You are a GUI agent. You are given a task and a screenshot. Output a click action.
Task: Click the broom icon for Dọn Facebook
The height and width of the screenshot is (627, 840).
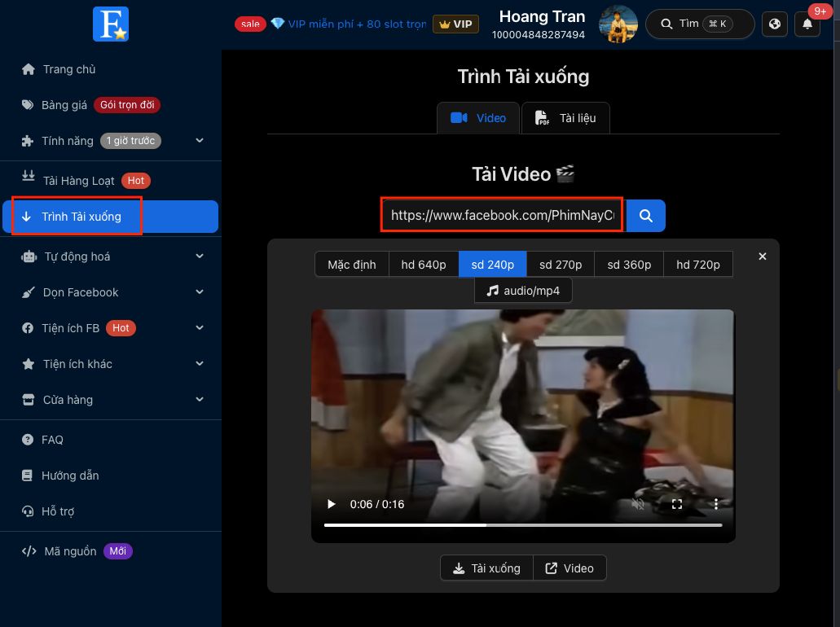click(x=28, y=292)
